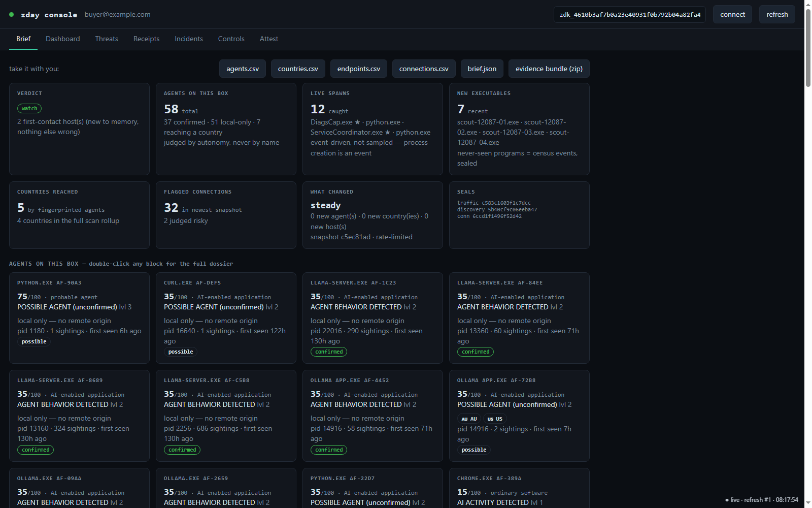Viewport: 812px width, 508px height.
Task: Select the llama-server.exe AF-C5B8 block
Action: tap(226, 416)
